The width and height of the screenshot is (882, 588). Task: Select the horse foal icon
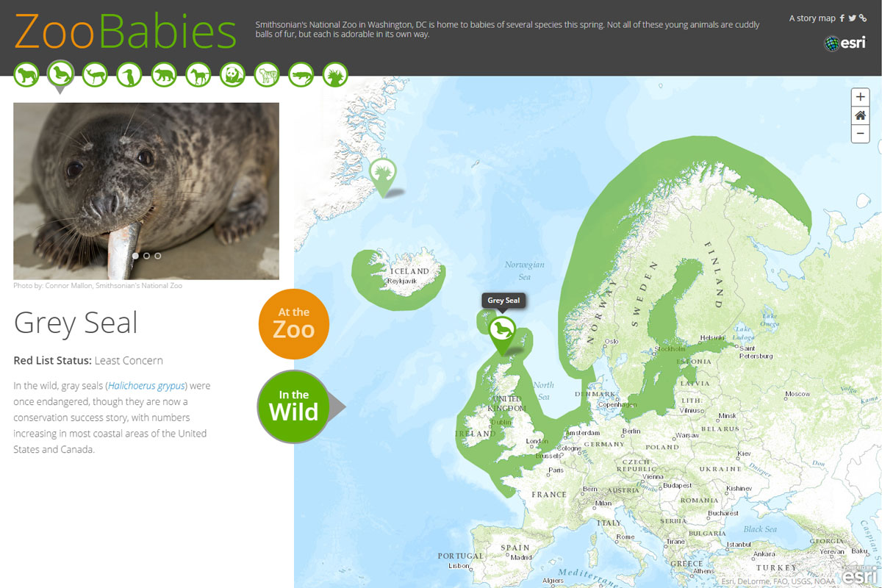tap(198, 74)
